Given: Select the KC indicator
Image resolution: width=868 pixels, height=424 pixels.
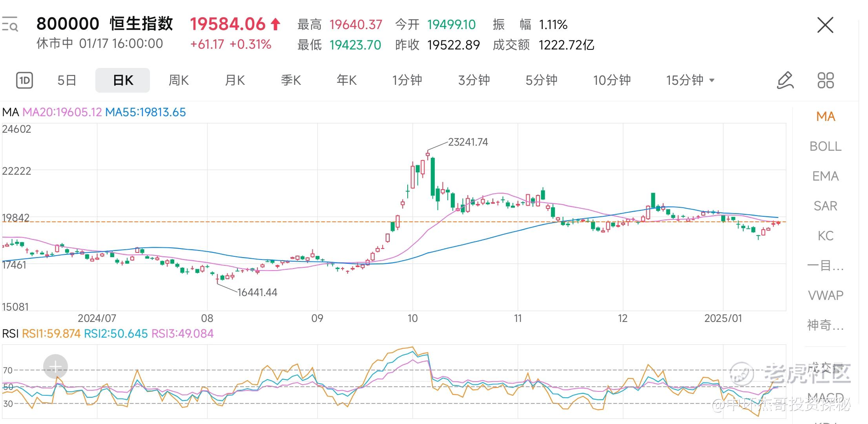Looking at the screenshot, I should 825,236.
